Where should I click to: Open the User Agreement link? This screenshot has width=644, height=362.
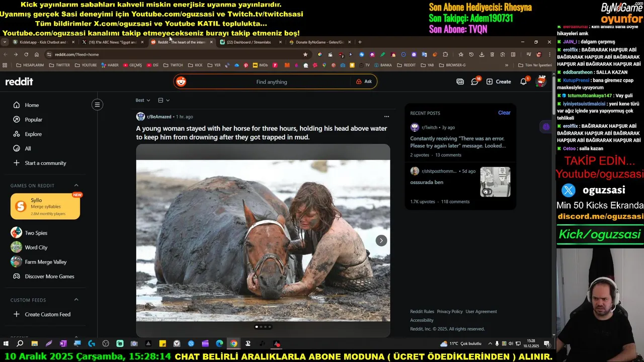pos(481,312)
